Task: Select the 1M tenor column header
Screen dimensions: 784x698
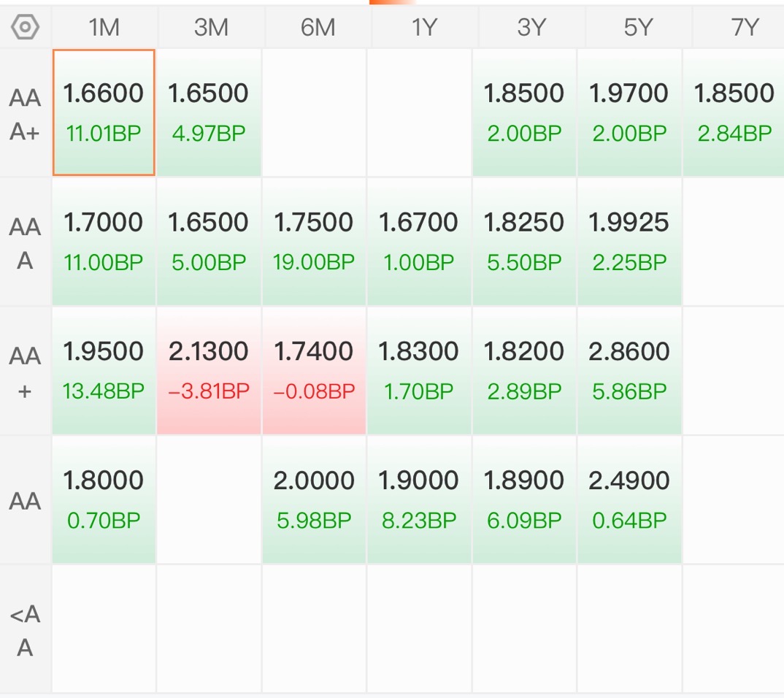Action: [104, 27]
